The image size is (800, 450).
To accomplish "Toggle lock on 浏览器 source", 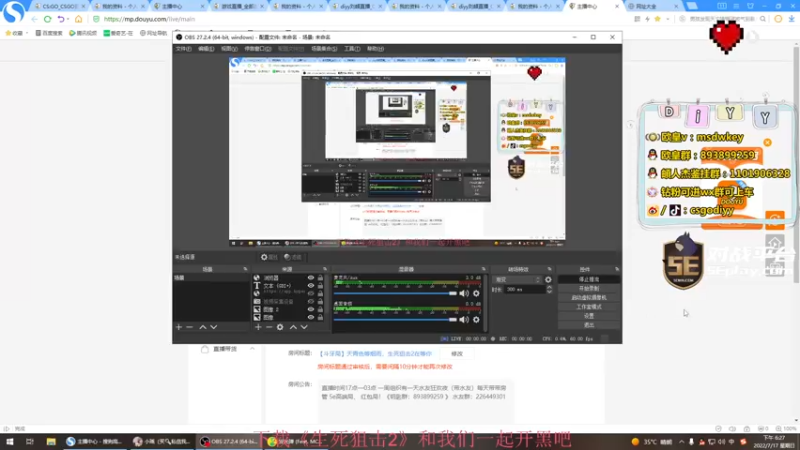I will pyautogui.click(x=320, y=278).
